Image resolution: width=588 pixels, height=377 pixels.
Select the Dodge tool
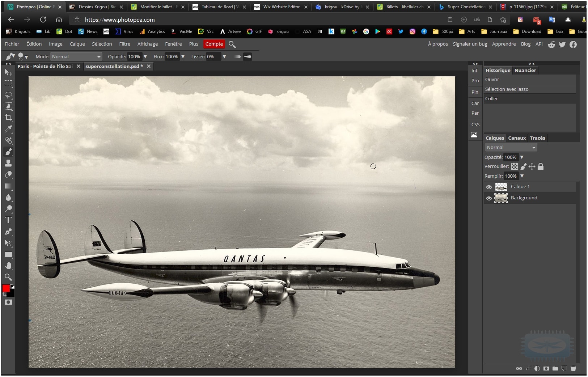point(8,209)
